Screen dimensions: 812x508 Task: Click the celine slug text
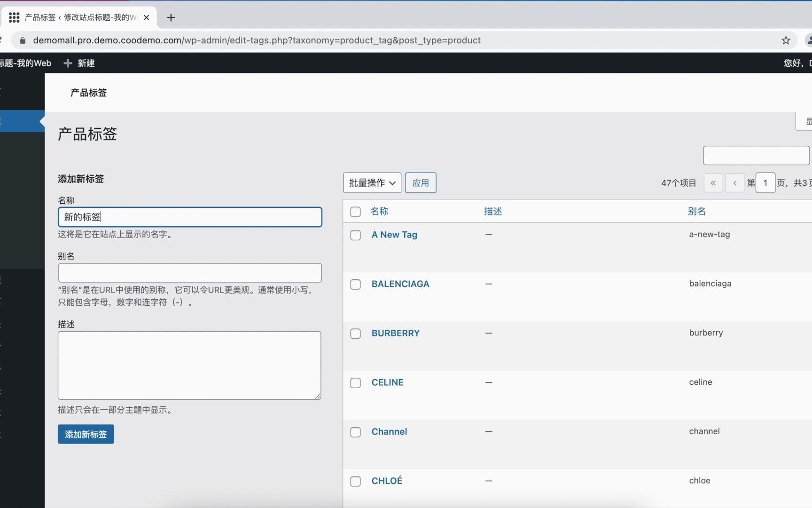[701, 382]
